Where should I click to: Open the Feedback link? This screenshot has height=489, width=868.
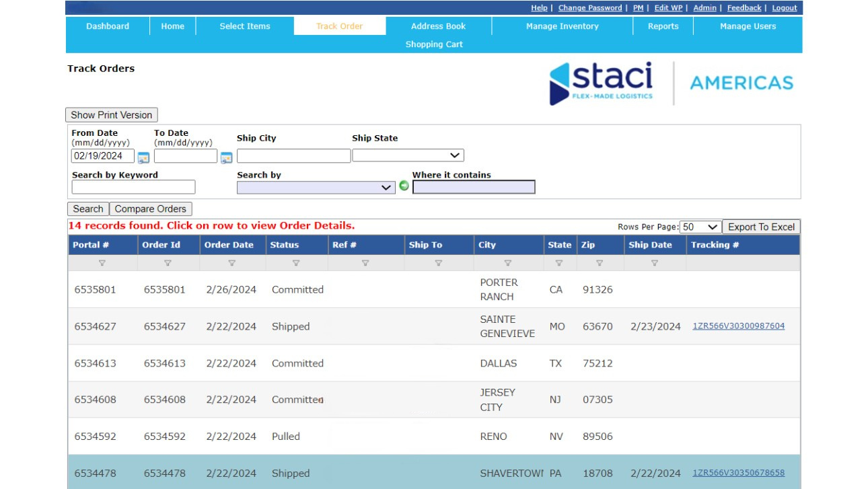coord(744,8)
